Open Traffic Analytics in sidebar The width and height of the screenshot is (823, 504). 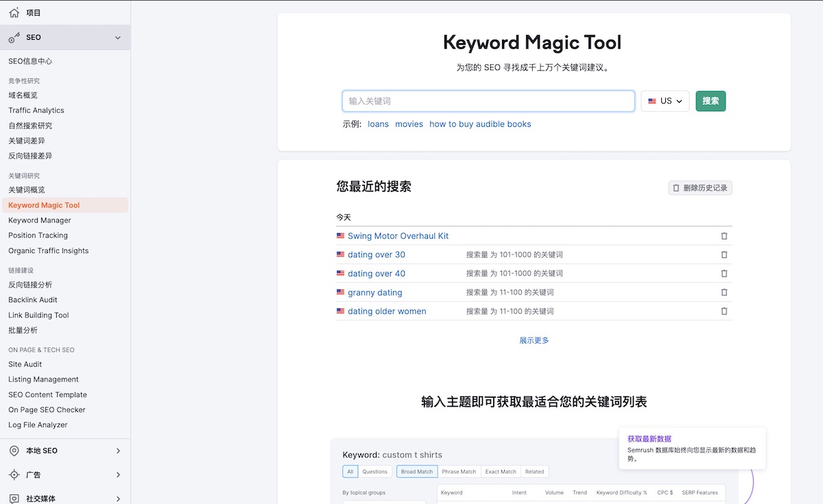(x=36, y=110)
